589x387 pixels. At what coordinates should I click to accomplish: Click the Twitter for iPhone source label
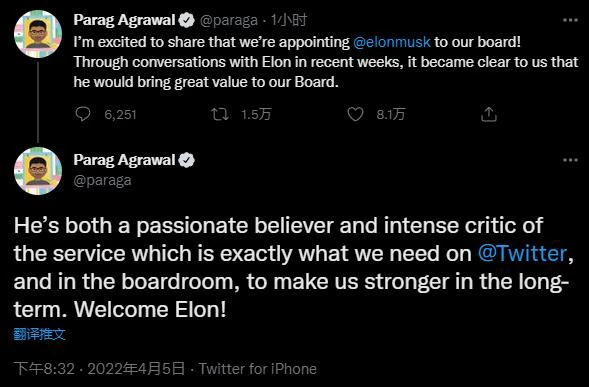coord(258,369)
